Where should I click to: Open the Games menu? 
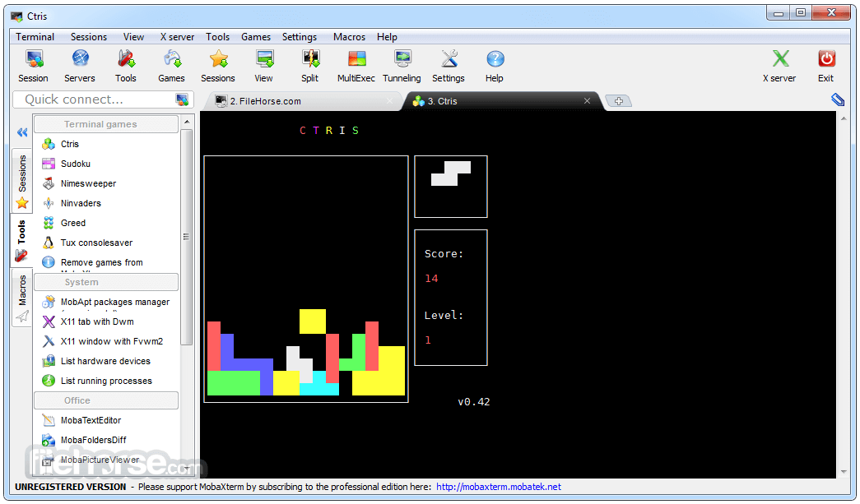pos(256,37)
